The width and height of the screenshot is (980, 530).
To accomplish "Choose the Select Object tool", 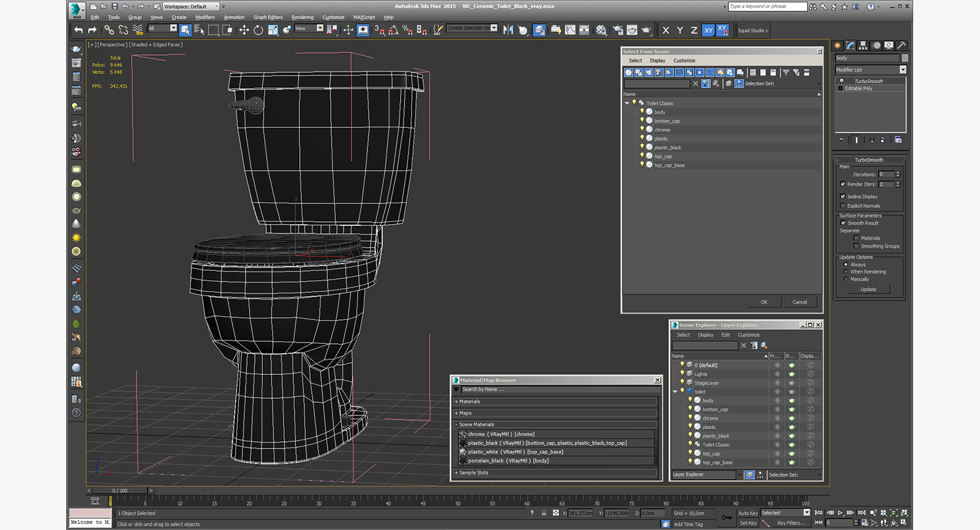I will (x=185, y=30).
